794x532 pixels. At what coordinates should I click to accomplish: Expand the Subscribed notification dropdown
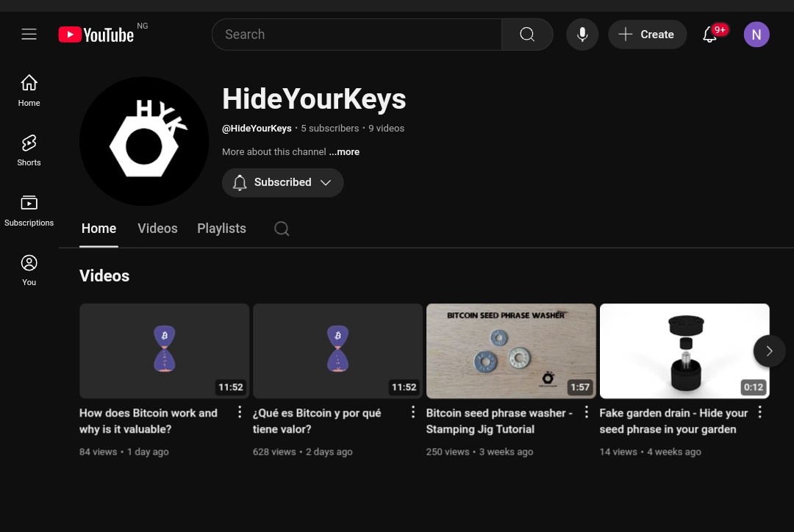pyautogui.click(x=282, y=182)
